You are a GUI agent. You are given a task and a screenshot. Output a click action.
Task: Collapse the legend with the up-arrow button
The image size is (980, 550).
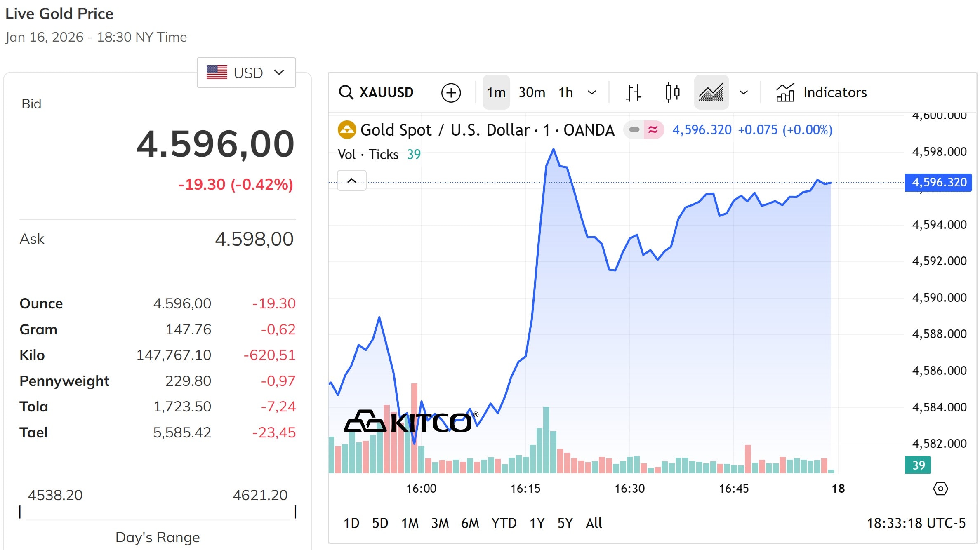point(351,180)
